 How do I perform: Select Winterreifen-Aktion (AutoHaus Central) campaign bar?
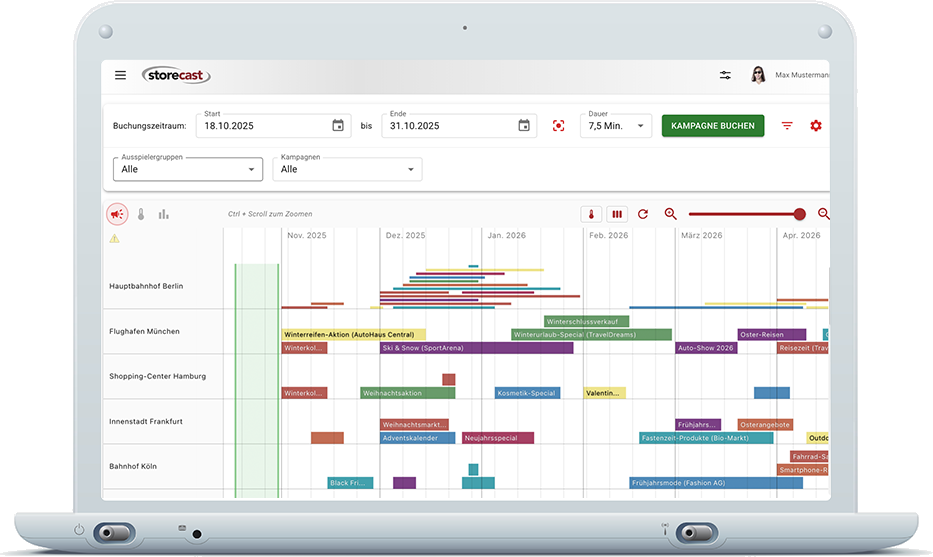[x=353, y=334]
